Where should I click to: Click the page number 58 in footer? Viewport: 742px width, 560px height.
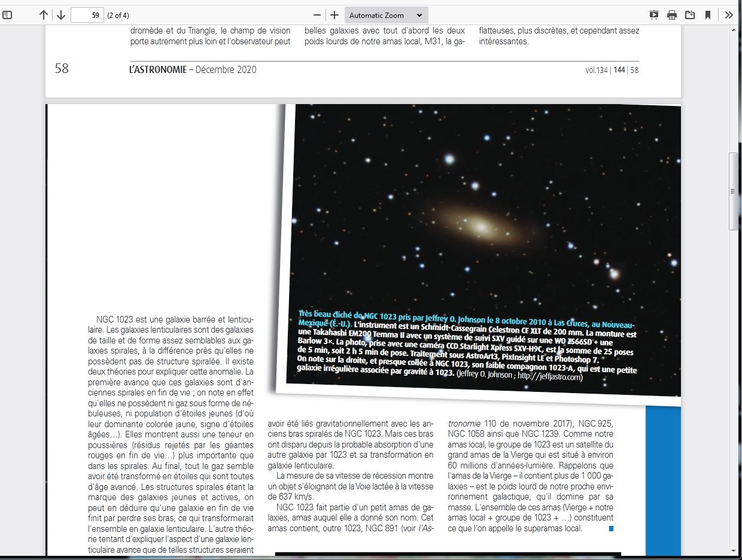(x=62, y=69)
